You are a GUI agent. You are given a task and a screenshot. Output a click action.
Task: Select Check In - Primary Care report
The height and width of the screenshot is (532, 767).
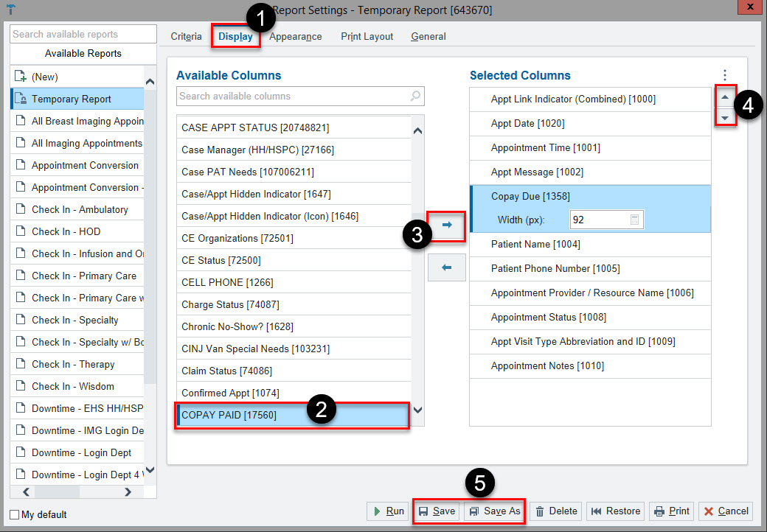[x=83, y=276]
